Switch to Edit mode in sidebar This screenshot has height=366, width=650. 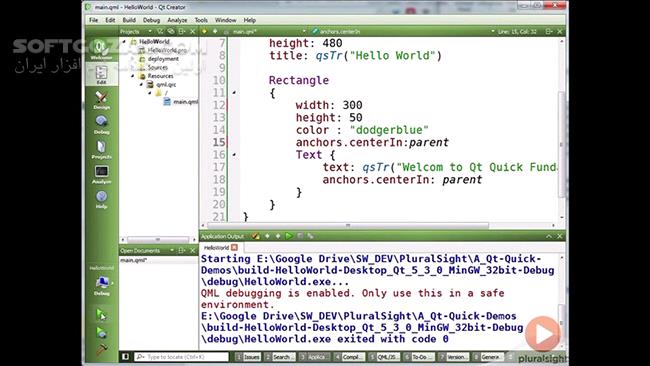point(101,75)
